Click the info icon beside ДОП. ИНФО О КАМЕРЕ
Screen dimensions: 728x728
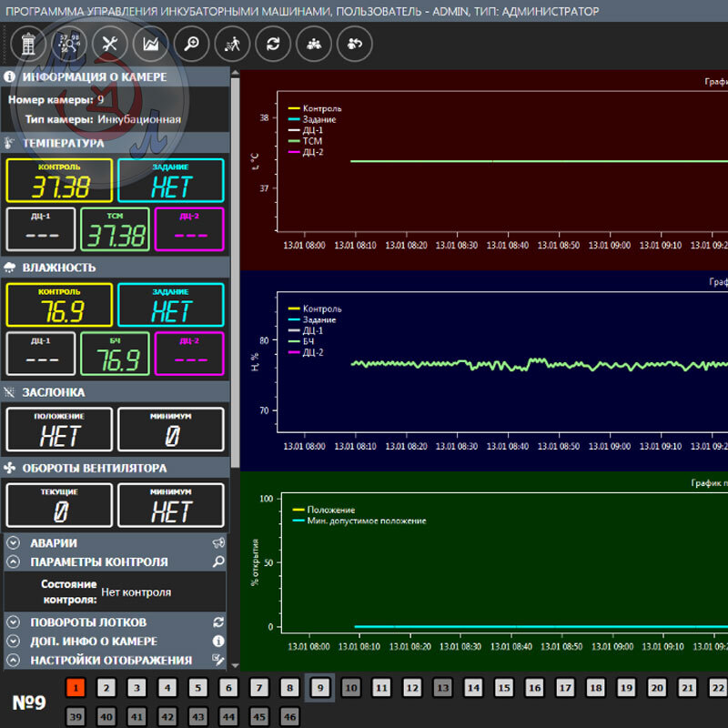(218, 641)
